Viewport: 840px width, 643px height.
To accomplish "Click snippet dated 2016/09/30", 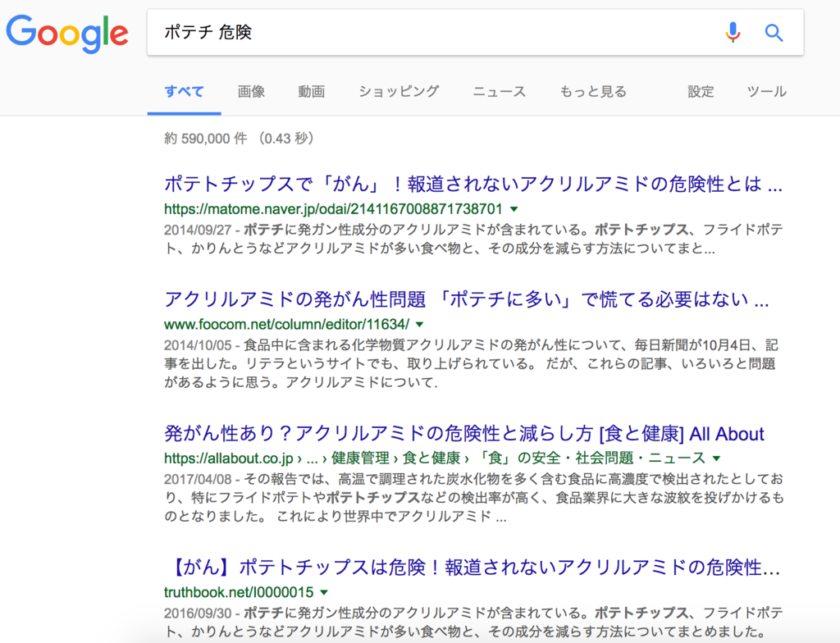I will 473,622.
